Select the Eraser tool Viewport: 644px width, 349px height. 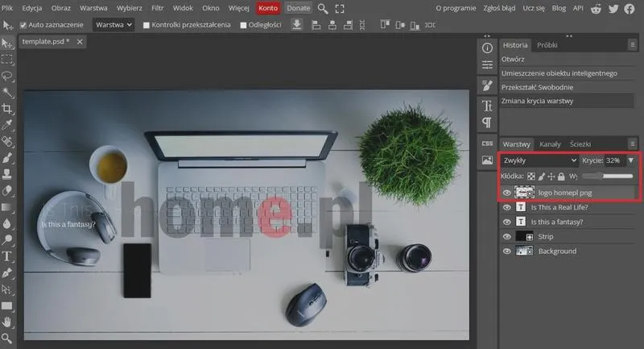click(x=7, y=191)
